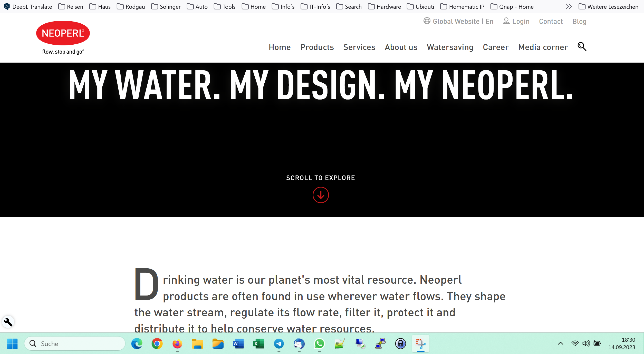Open the IT-Info´s bookmark folder
644x354 pixels.
[x=315, y=7]
